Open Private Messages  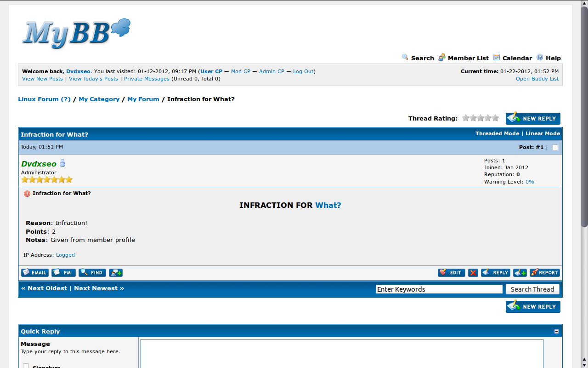tap(147, 79)
